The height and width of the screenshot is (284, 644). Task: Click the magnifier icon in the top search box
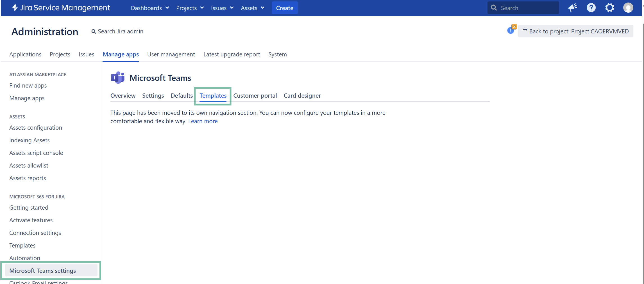[x=494, y=8]
